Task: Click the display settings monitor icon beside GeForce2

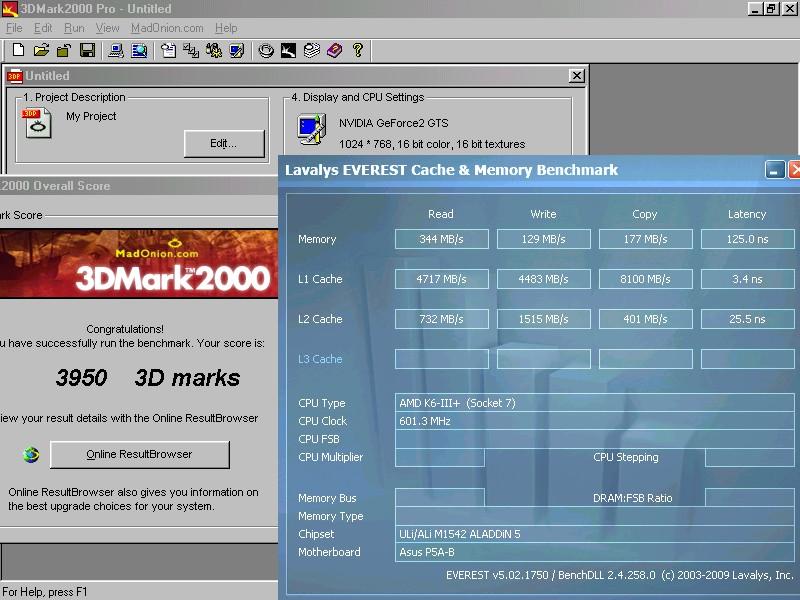Action: 312,129
